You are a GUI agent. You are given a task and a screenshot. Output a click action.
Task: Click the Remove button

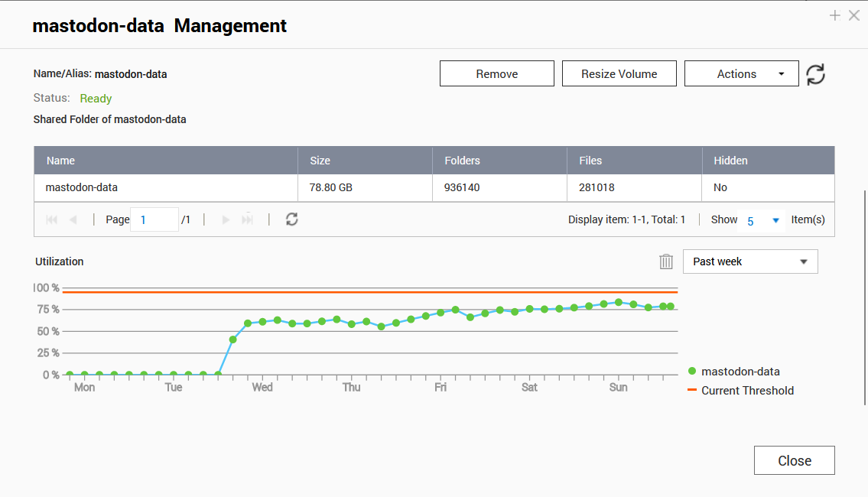(x=496, y=74)
